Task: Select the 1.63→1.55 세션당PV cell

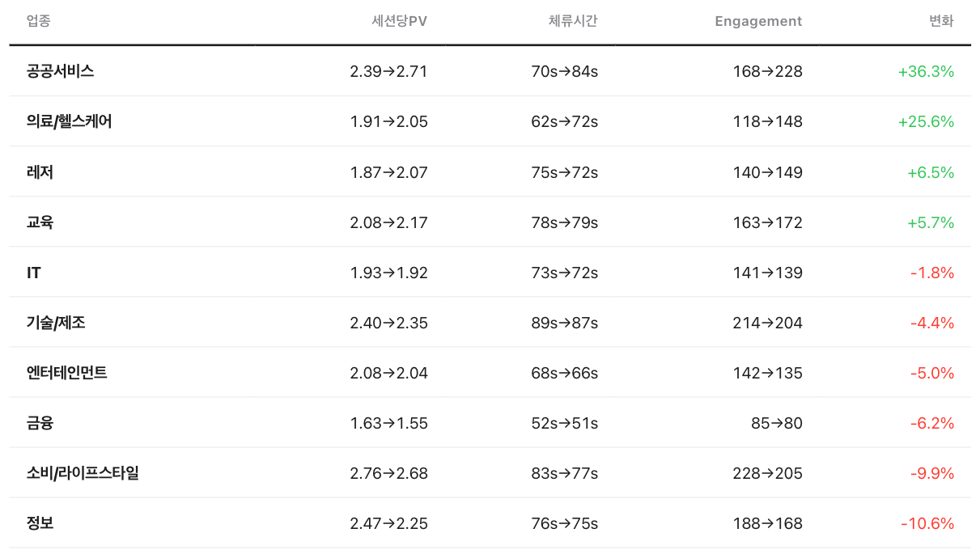Action: (x=388, y=423)
